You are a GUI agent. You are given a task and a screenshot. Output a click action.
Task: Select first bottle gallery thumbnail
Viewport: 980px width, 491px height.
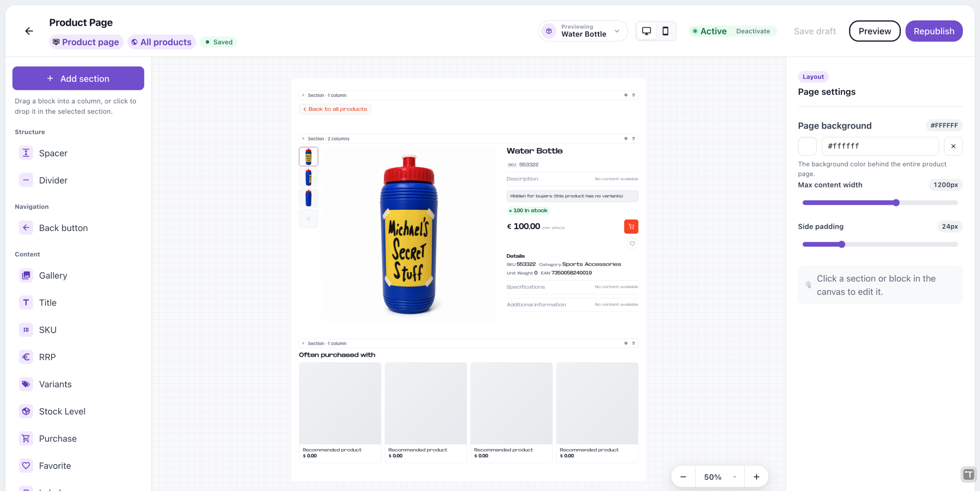point(308,157)
